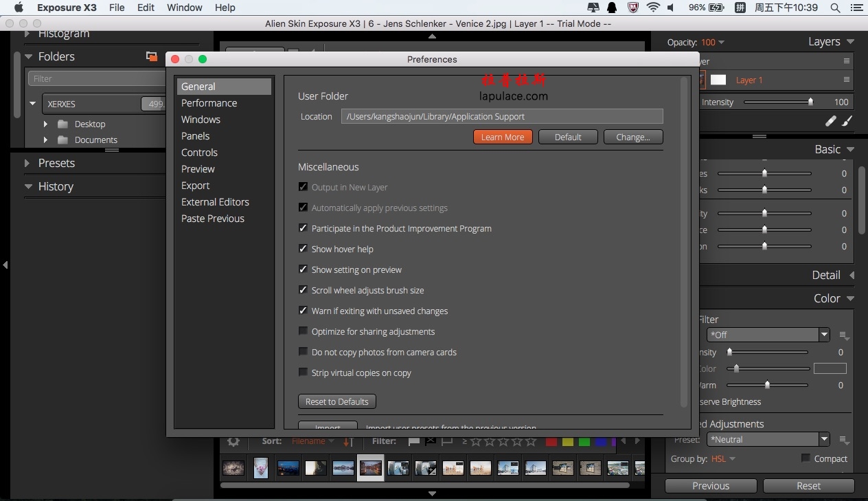Hide top panel using top arrow

tap(432, 36)
